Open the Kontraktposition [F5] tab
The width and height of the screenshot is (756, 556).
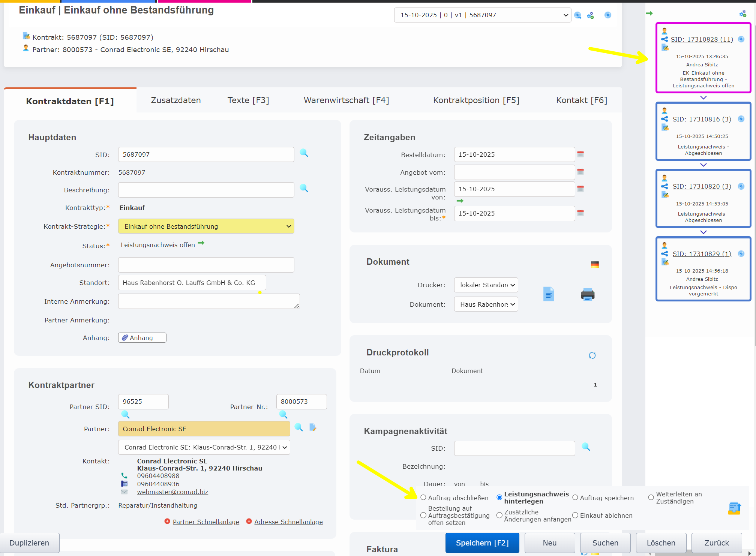pyautogui.click(x=476, y=100)
